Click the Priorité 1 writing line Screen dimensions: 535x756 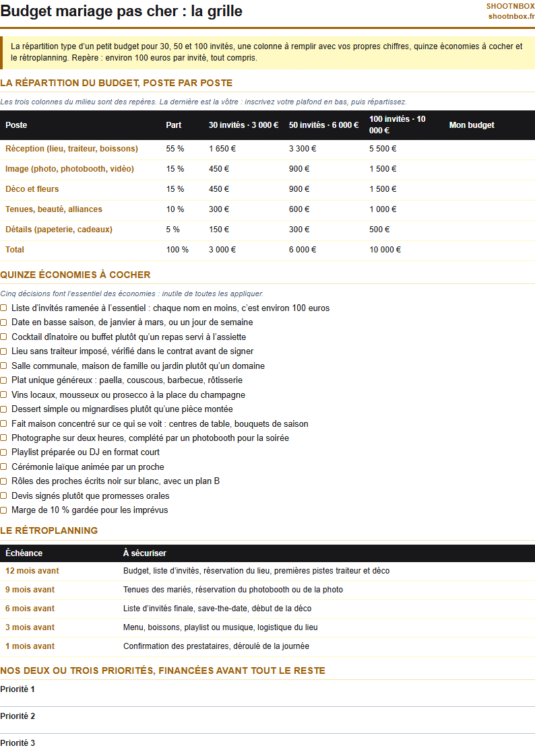point(267,693)
